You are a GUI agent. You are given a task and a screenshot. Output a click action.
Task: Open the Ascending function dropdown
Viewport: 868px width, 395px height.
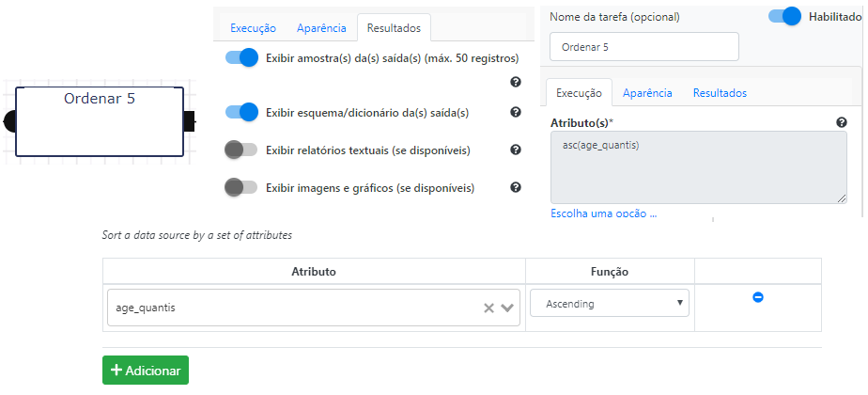(610, 303)
